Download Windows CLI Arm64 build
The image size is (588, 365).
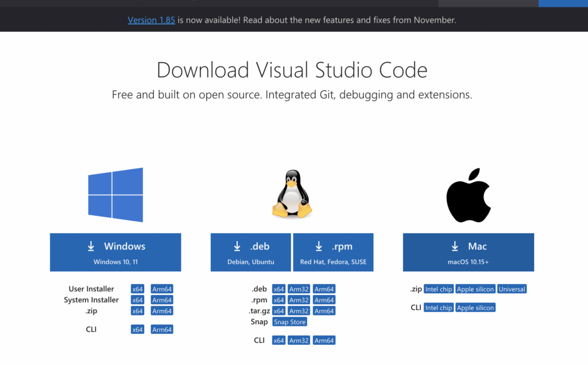[162, 329]
